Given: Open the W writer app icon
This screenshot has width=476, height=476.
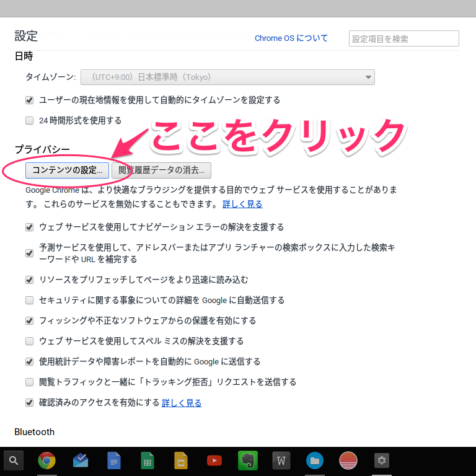Looking at the screenshot, I should coord(281,461).
